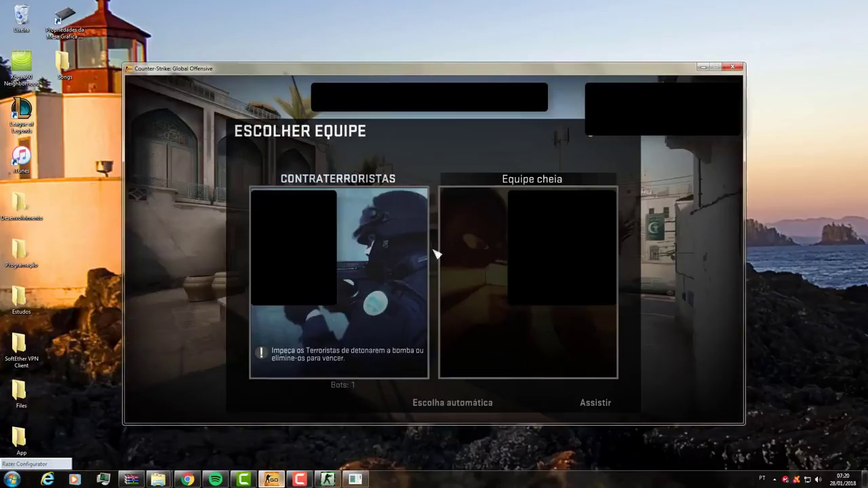This screenshot has height=488, width=868.
Task: Open the volume speaker tray icon
Action: 818,479
